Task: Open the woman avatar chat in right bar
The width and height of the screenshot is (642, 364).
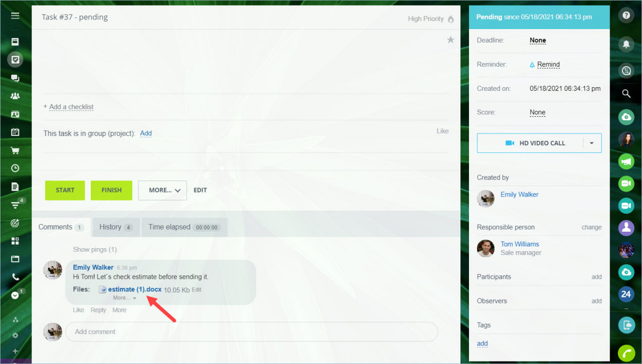Action: tap(626, 139)
